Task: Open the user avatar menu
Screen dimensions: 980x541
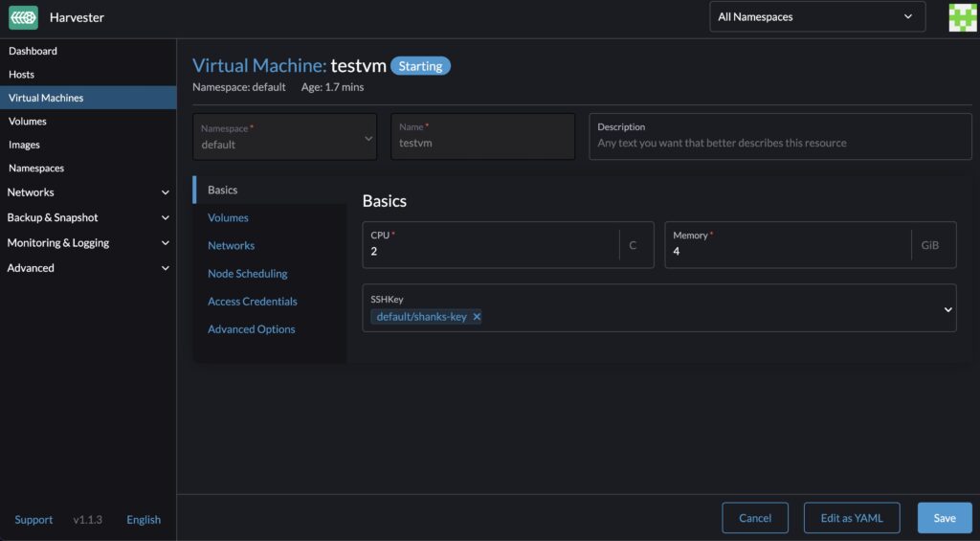Action: (x=962, y=17)
